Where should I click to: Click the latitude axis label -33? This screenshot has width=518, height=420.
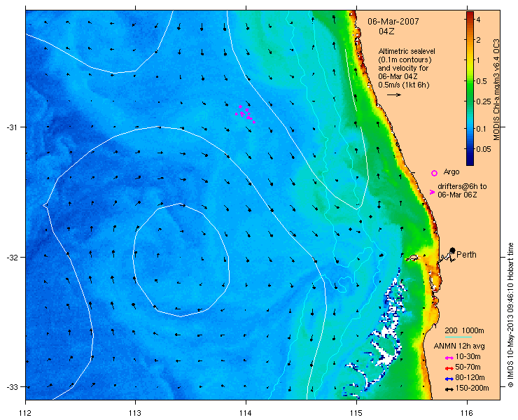coord(12,387)
